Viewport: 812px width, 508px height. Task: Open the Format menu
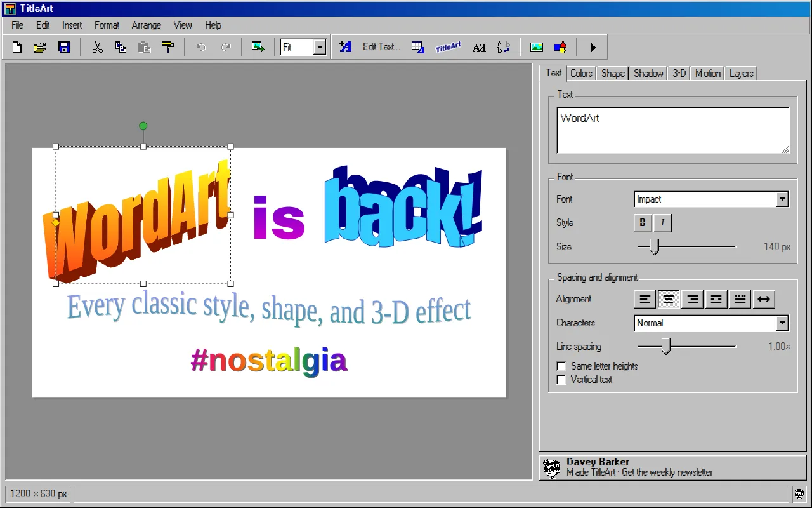coord(107,25)
